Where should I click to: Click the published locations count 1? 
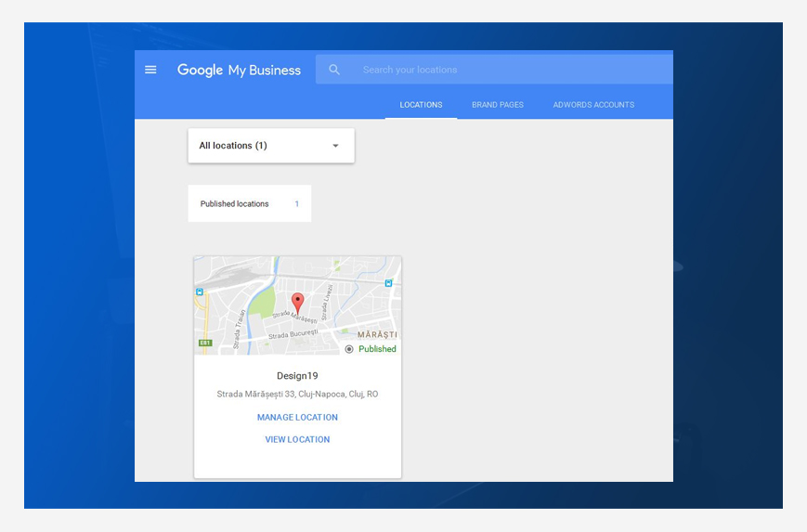[x=297, y=203]
